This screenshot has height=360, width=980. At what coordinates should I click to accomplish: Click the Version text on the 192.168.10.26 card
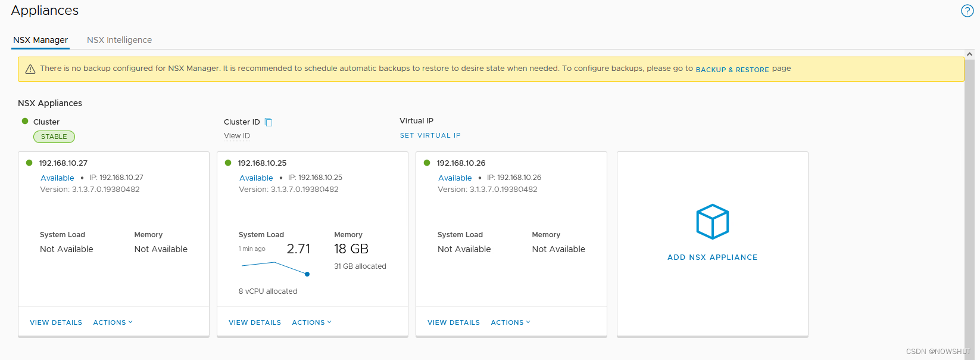tap(488, 190)
